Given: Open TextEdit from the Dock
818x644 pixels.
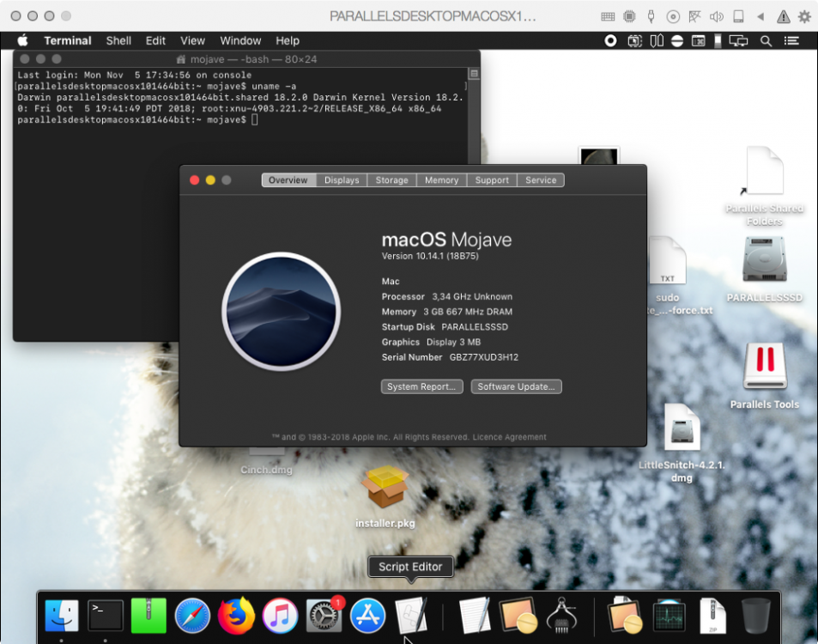Looking at the screenshot, I should (x=474, y=616).
